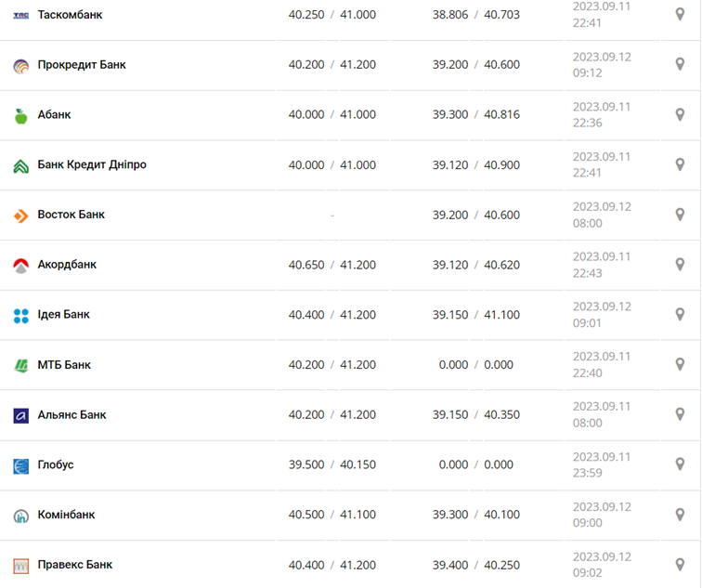Open the Прокредит Банк link

click(x=82, y=65)
